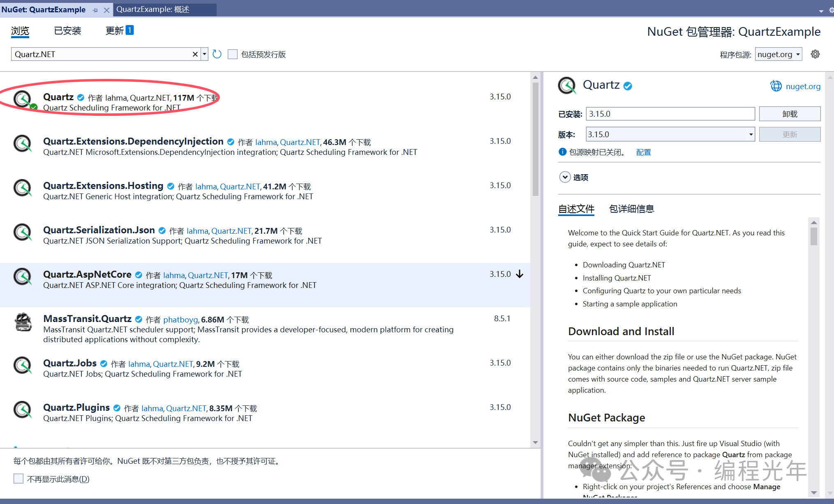The image size is (834, 504).
Task: Select the 包详细信息 package details tab
Action: coord(632,209)
